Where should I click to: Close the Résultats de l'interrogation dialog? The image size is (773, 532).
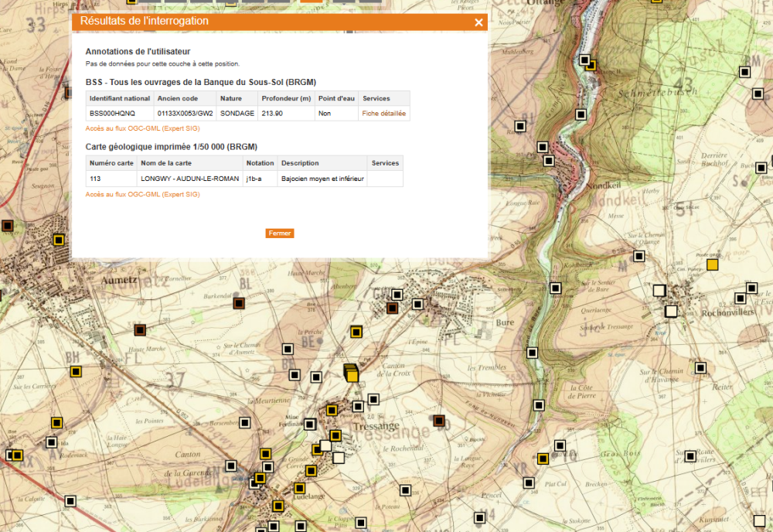coord(478,22)
